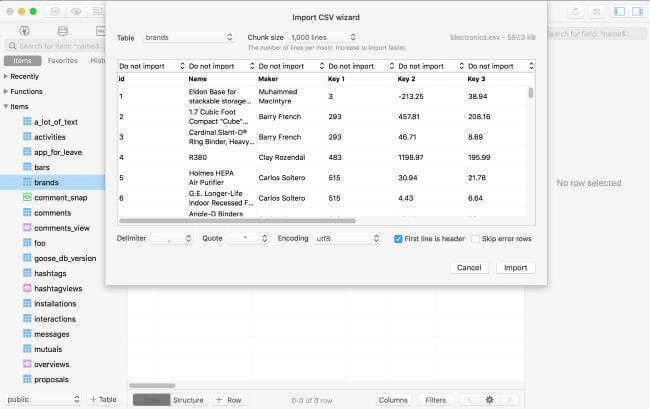
Task: Click the Import button
Action: click(x=516, y=268)
